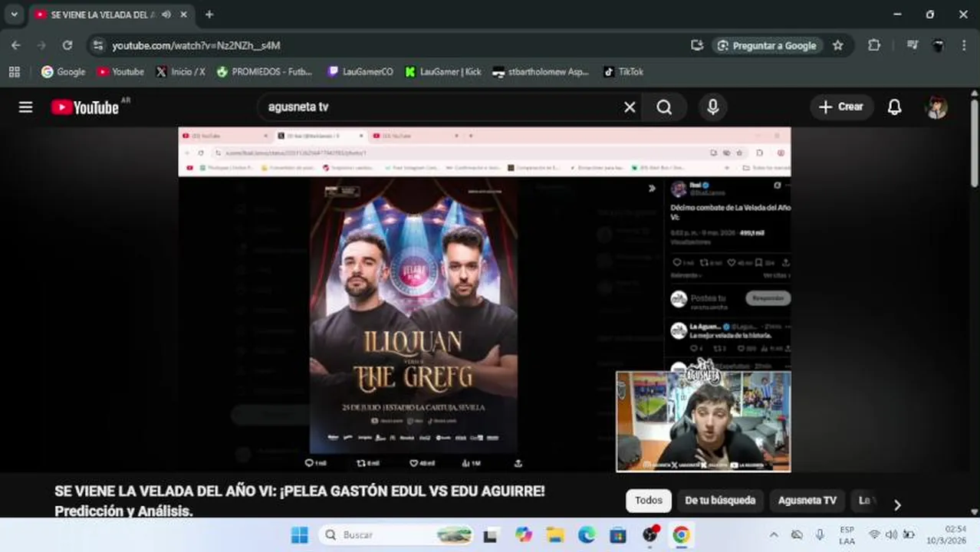Open the Youtube bookmark
Screen dimensions: 980x552
point(120,72)
